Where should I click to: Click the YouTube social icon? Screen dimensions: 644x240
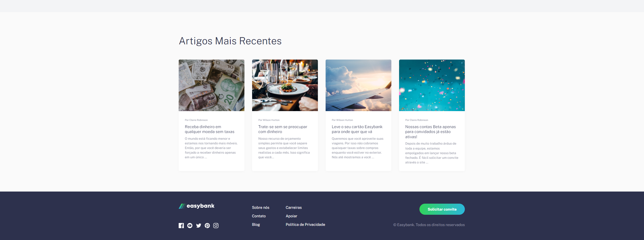coord(190,225)
